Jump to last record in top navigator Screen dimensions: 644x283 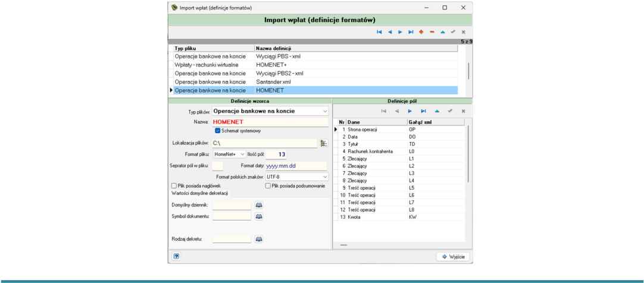410,32
